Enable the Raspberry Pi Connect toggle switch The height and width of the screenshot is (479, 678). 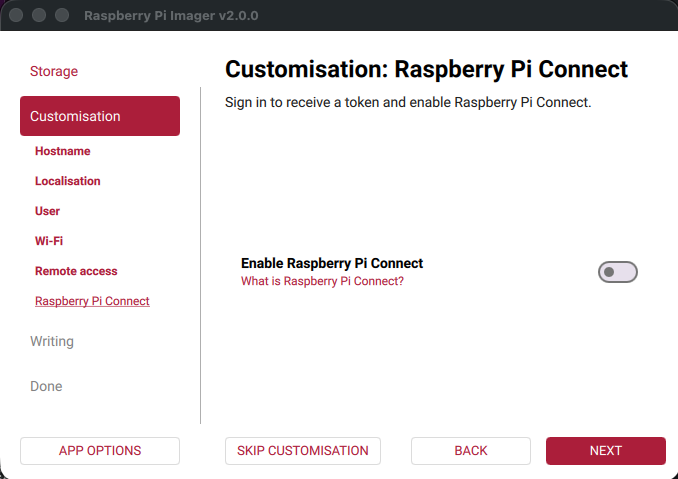[617, 272]
